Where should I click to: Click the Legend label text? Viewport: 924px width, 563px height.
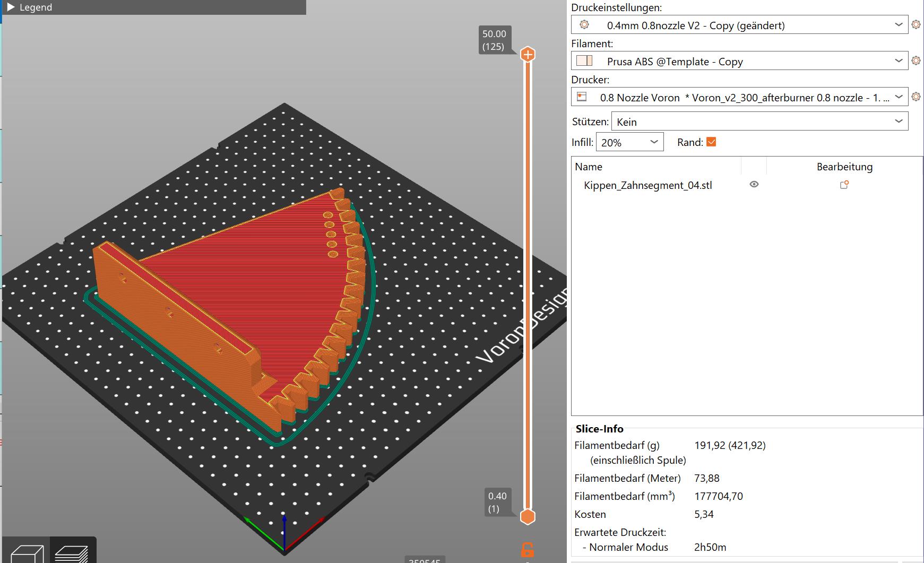[x=36, y=7]
